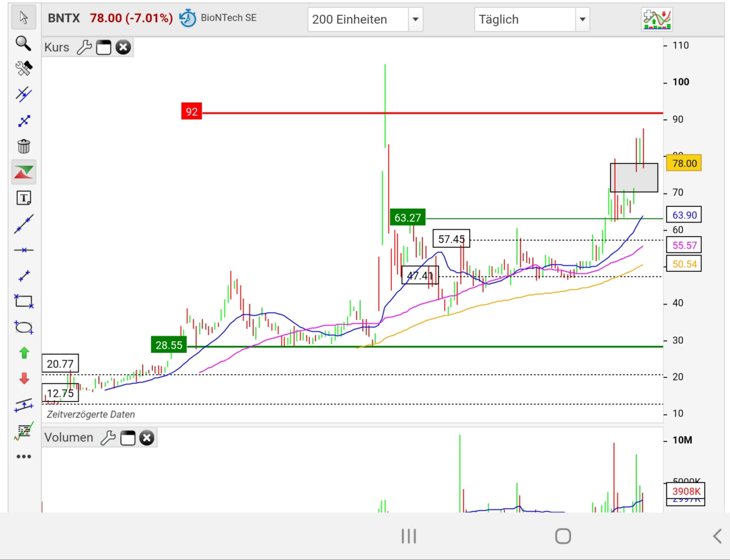Click the BioNTech SE delayed-data clock icon
The width and height of the screenshot is (730, 560).
[188, 18]
